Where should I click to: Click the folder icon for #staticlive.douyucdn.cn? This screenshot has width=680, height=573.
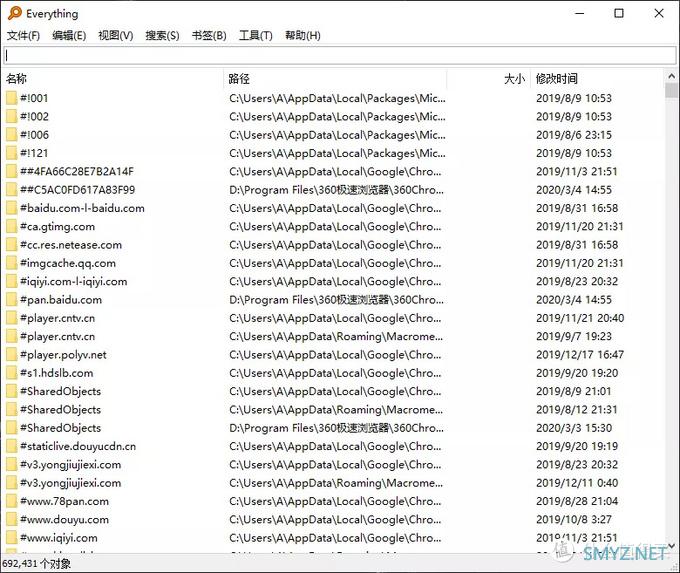[11, 446]
